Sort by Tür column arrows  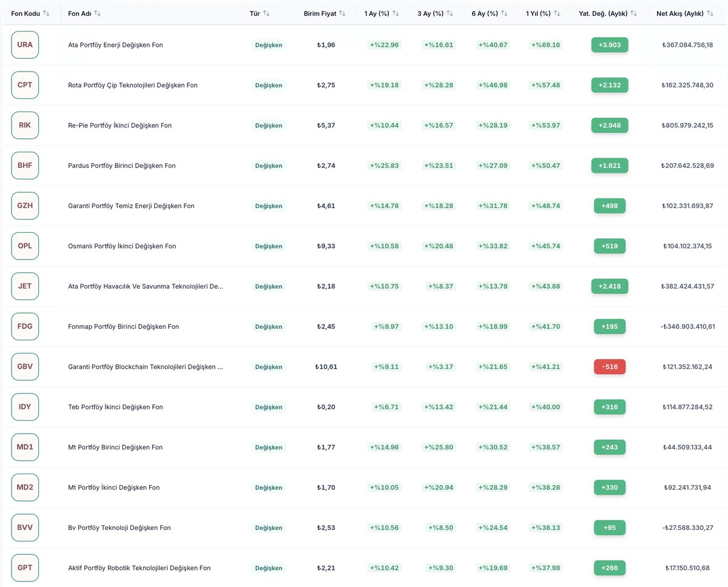266,13
